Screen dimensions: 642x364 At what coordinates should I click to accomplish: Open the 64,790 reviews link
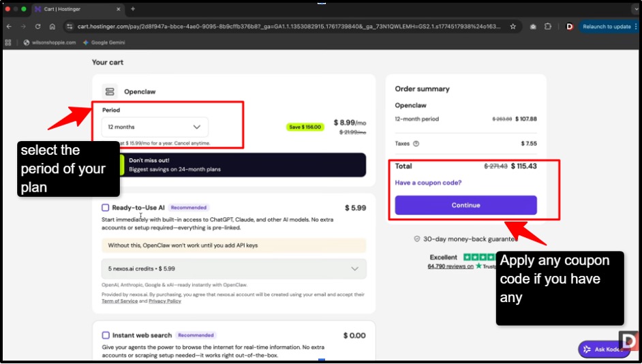450,266
